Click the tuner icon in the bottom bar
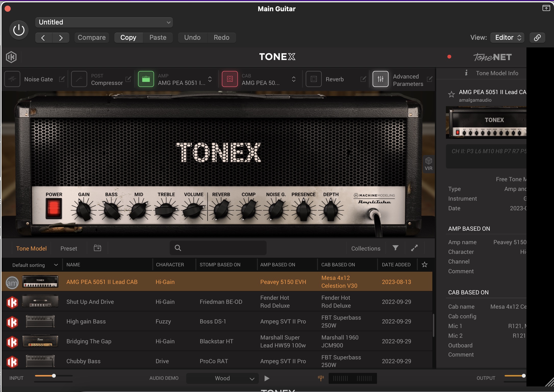The height and width of the screenshot is (392, 554). pyautogui.click(x=321, y=378)
